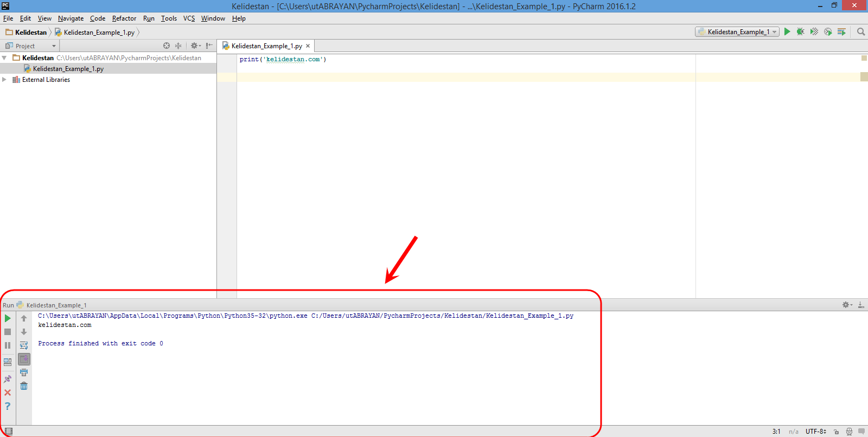Open the Edit menu
This screenshot has width=868, height=437.
point(25,18)
